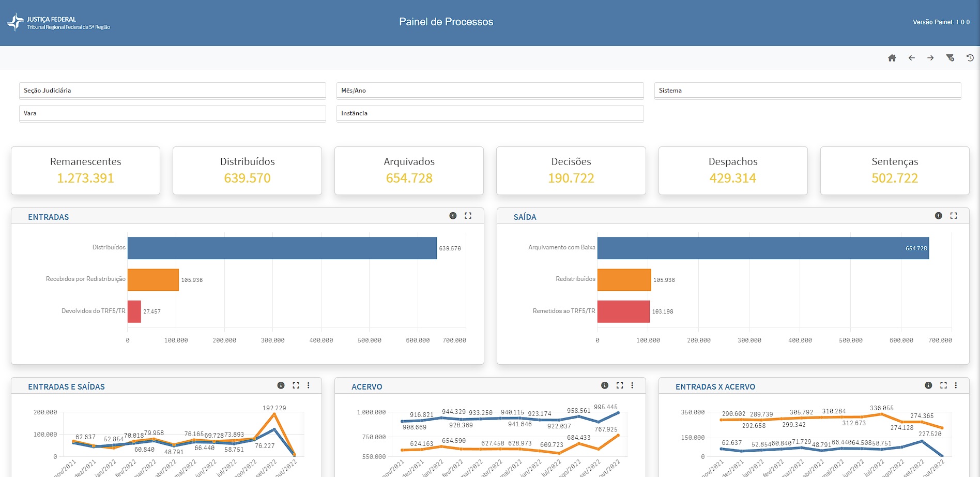Click the ENTRADAS panel title

click(x=49, y=217)
